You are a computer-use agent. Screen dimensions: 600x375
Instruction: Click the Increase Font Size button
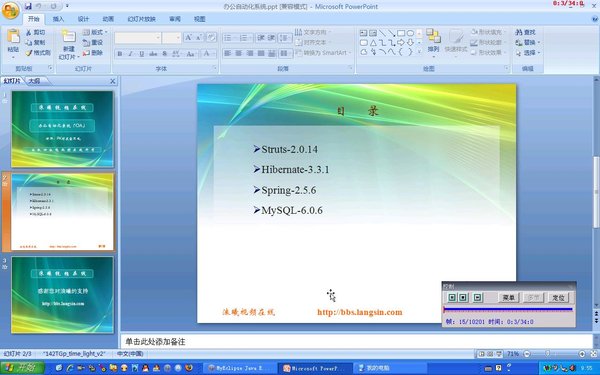(188, 38)
